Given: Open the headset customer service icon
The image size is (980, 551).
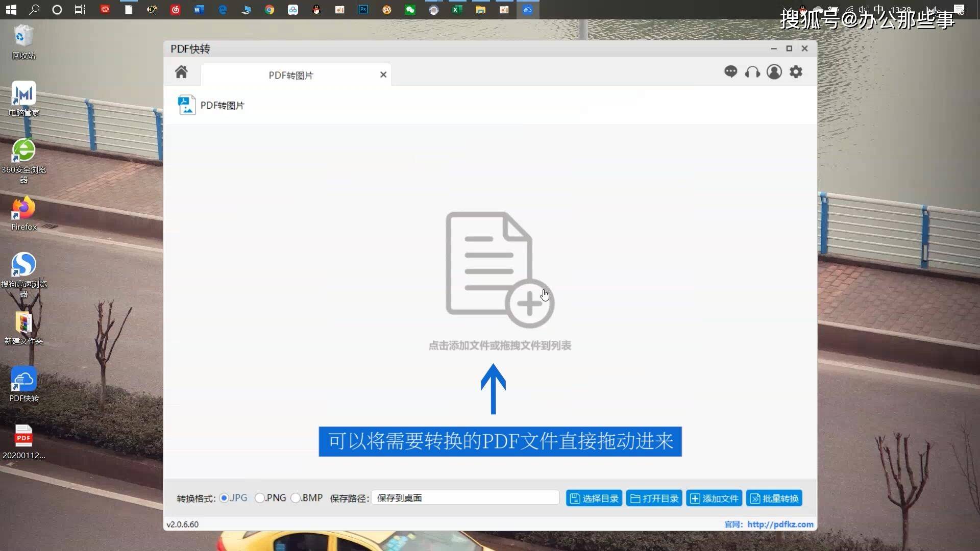Looking at the screenshot, I should (752, 72).
